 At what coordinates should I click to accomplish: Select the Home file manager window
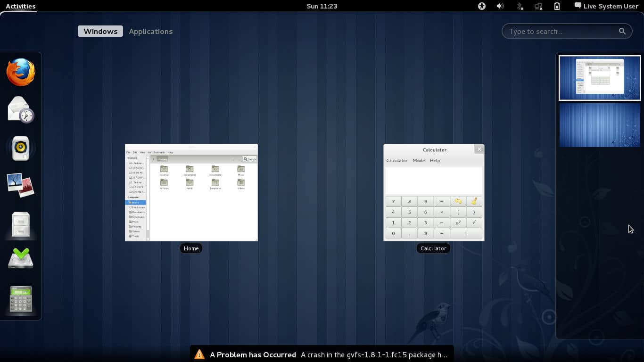[x=191, y=193]
